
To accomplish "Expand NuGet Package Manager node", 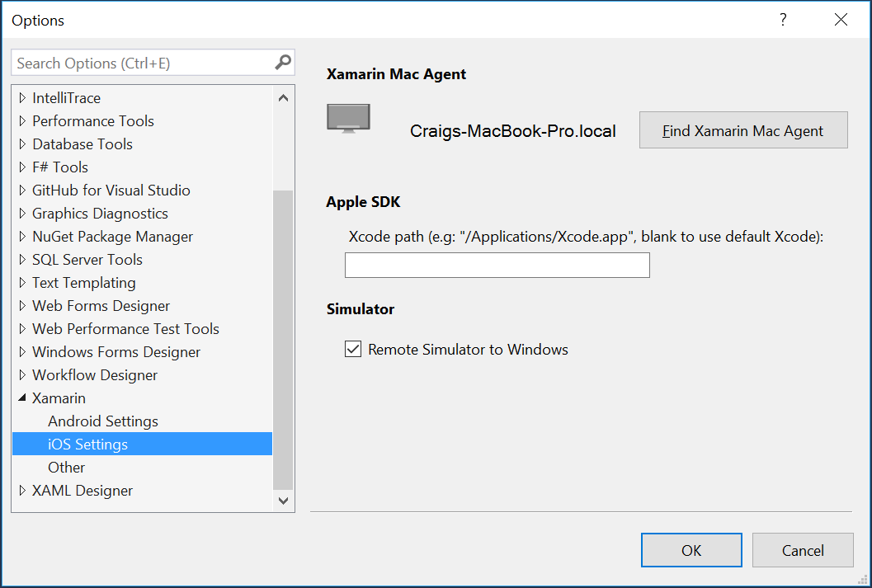I will click(x=22, y=236).
